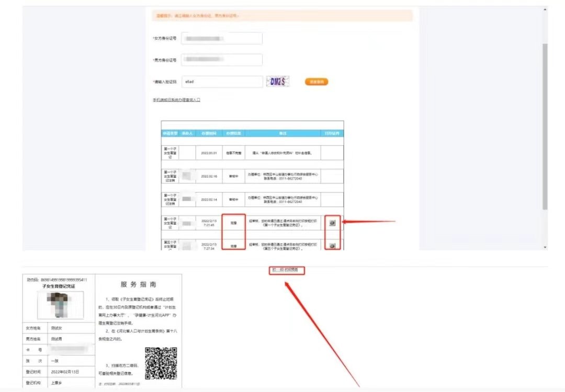Viewport: 565px width, 392px height.
Task: Click the verification code field containing e5ad
Action: [x=222, y=82]
